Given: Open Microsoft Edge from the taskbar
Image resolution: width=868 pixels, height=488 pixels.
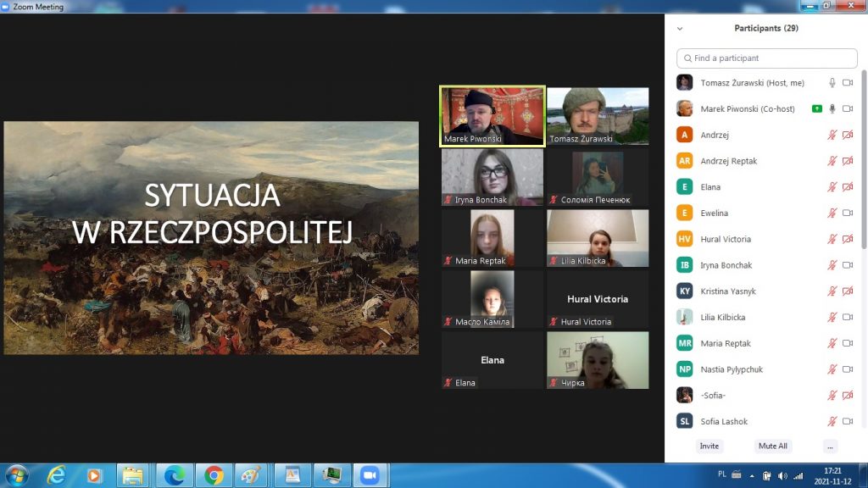Looking at the screenshot, I should [175, 475].
